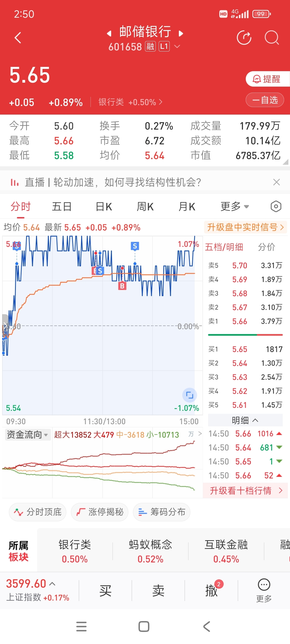Open 涨停揭秘 feature
This screenshot has width=290, height=644.
pyautogui.click(x=100, y=512)
